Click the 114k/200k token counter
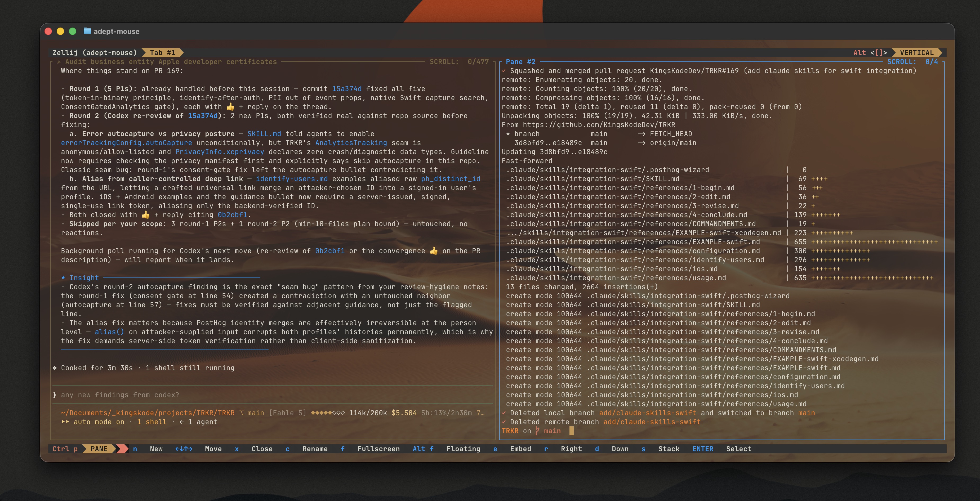The image size is (980, 501). [368, 413]
